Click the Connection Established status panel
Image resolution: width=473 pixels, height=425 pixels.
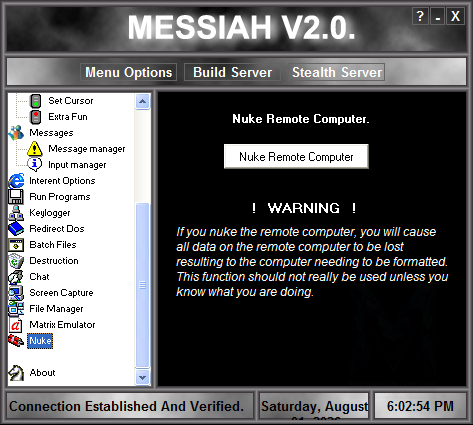tap(130, 406)
